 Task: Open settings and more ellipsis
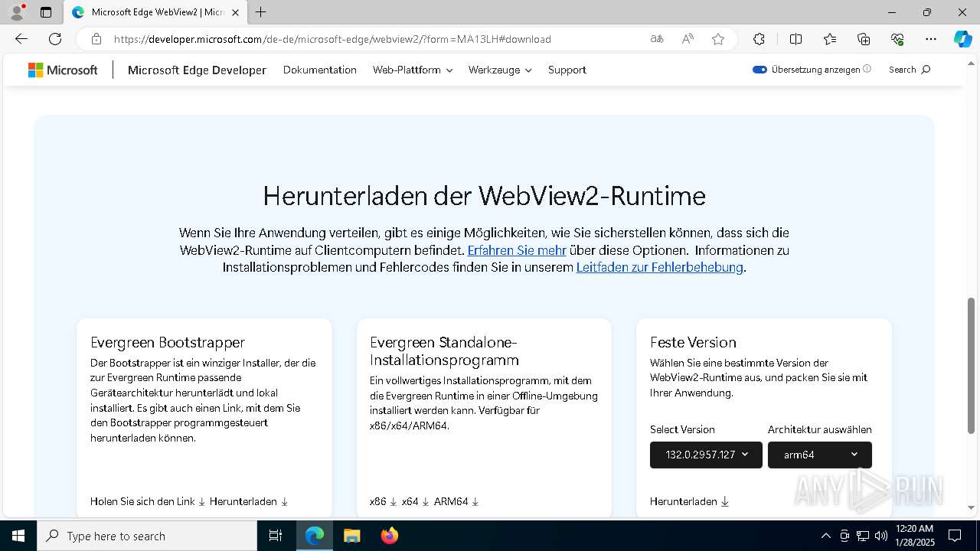(x=931, y=39)
